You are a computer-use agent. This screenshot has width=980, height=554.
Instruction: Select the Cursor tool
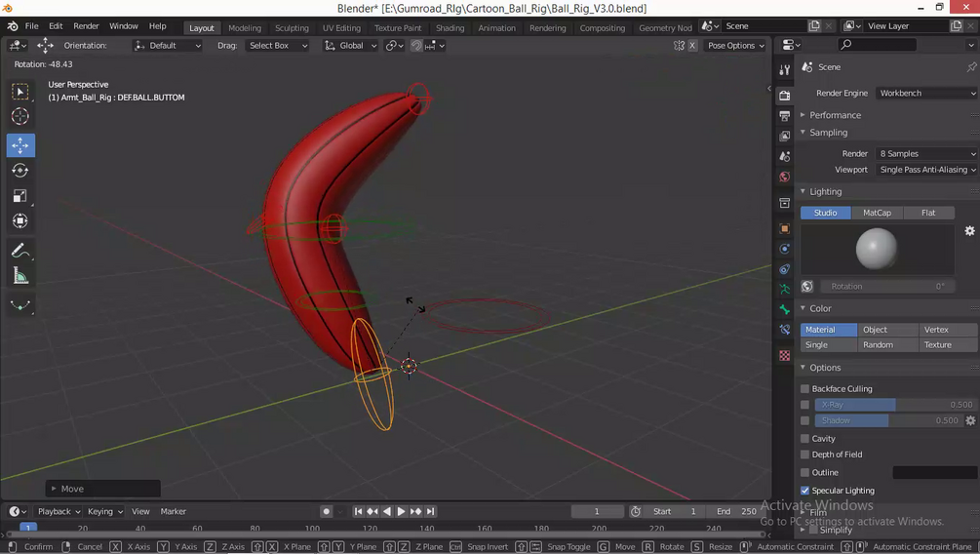20,116
